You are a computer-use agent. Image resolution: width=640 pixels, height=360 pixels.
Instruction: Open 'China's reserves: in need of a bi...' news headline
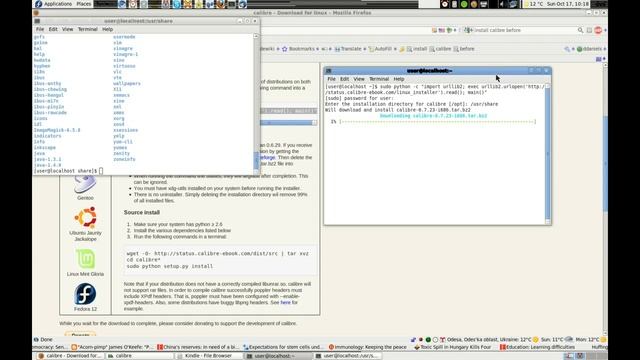point(198,347)
